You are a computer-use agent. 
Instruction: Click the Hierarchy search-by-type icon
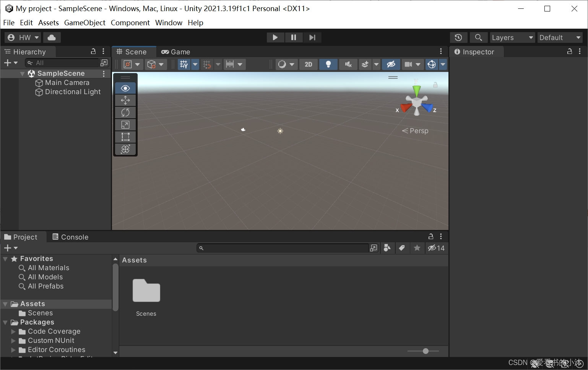pyautogui.click(x=104, y=62)
